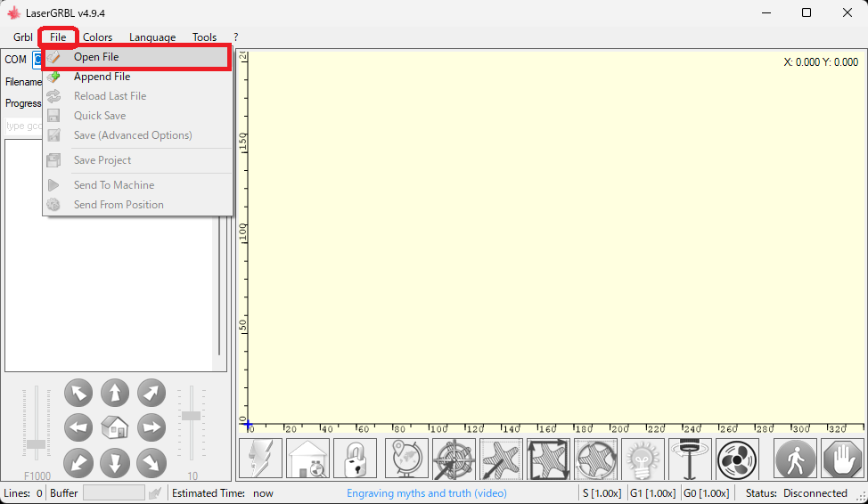Click the laser focus pointer button
This screenshot has height=504, width=868.
(691, 458)
